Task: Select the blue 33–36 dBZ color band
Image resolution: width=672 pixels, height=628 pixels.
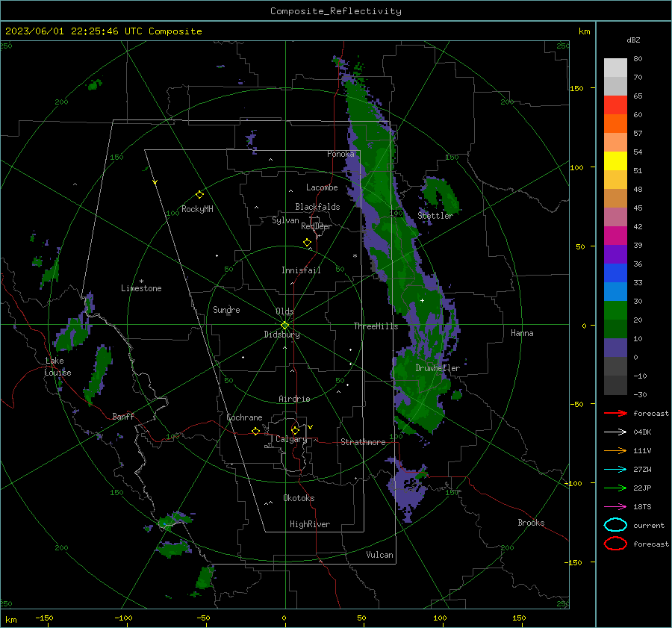Action: pos(615,273)
